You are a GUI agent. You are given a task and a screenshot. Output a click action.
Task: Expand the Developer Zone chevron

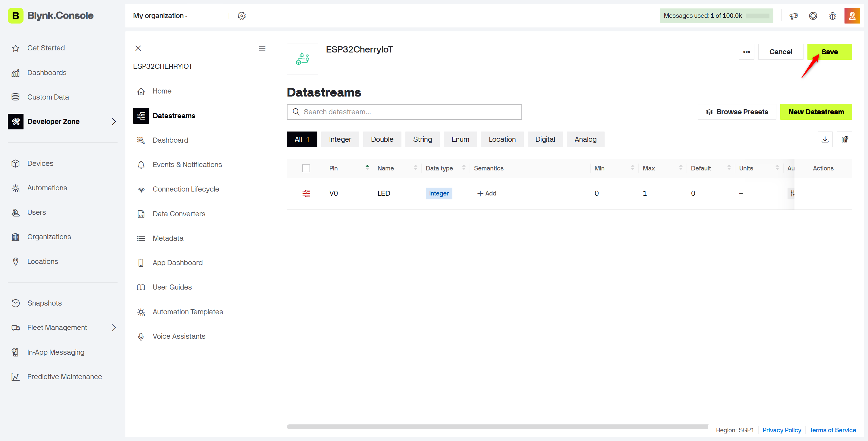(114, 121)
